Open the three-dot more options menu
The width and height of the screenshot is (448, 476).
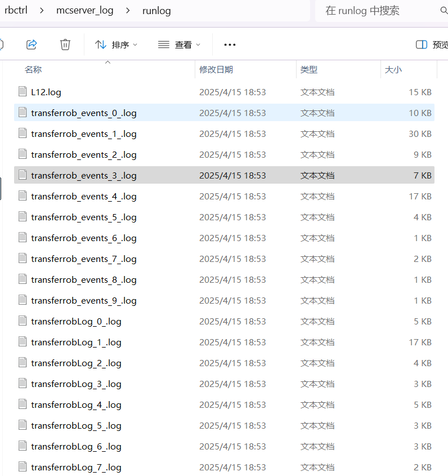(230, 45)
